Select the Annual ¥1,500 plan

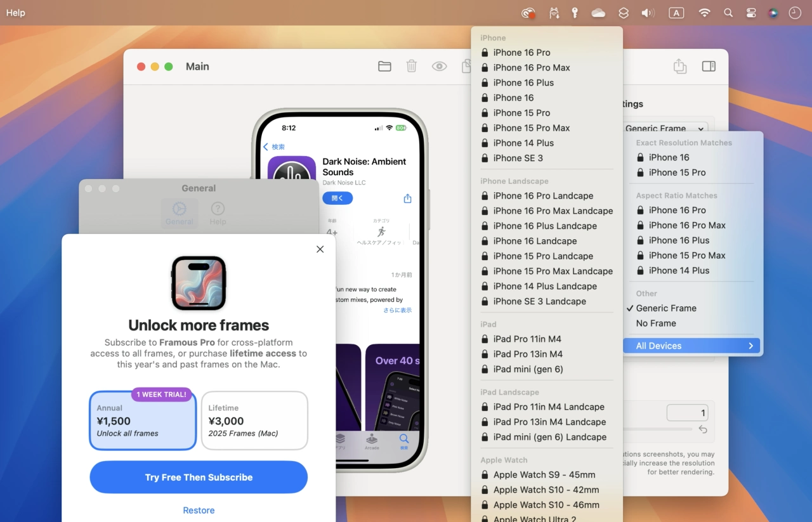pos(143,421)
